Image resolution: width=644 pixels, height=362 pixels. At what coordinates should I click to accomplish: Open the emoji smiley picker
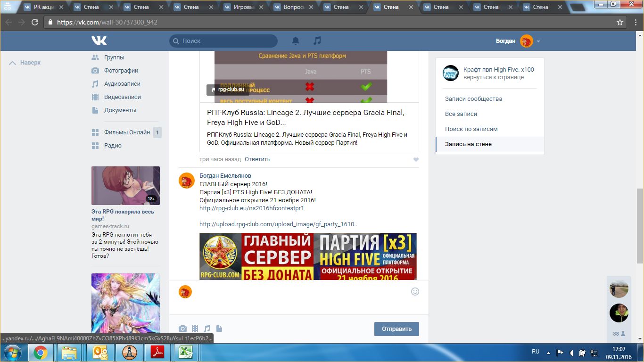(x=415, y=291)
